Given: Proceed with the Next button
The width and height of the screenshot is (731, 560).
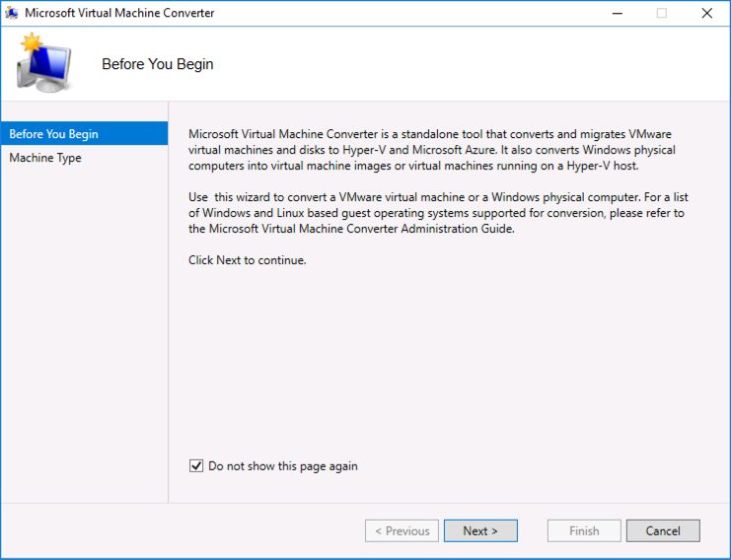Looking at the screenshot, I should coord(480,530).
